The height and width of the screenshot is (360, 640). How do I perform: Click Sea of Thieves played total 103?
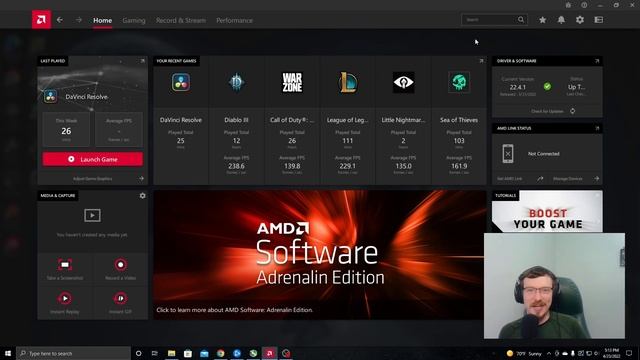pos(459,141)
